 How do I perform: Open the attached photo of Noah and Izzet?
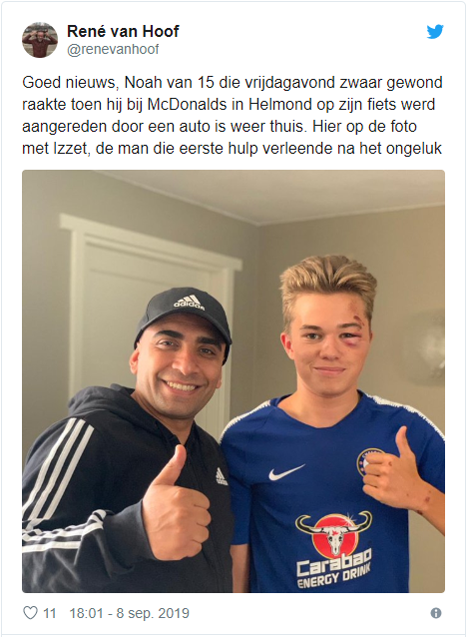[233, 381]
